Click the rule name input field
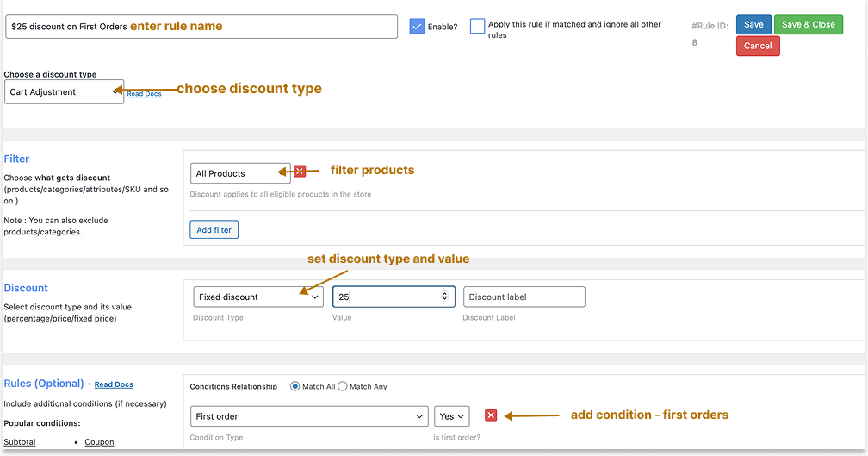Screen dimensions: 868x456 [x=201, y=27]
